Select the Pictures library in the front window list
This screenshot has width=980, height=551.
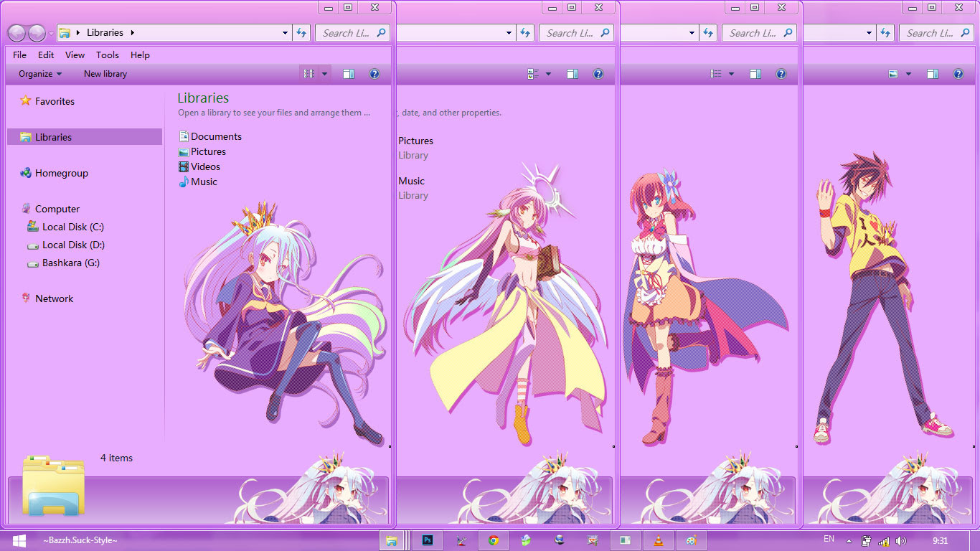coord(202,151)
